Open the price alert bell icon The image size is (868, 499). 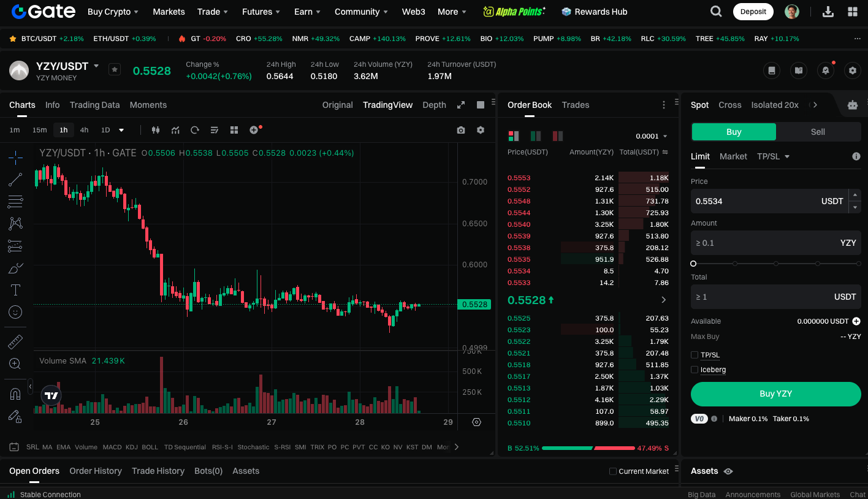click(826, 70)
